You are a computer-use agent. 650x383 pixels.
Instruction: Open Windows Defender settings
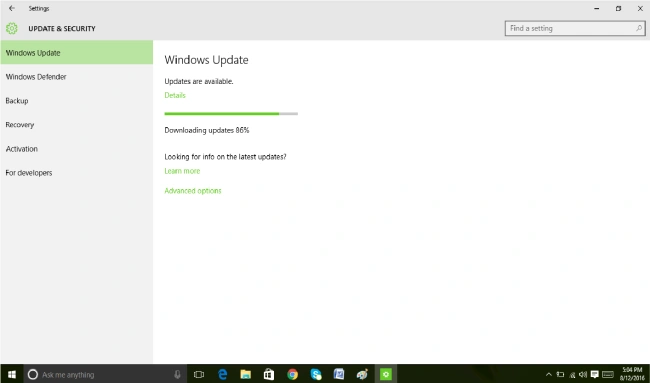click(x=77, y=77)
